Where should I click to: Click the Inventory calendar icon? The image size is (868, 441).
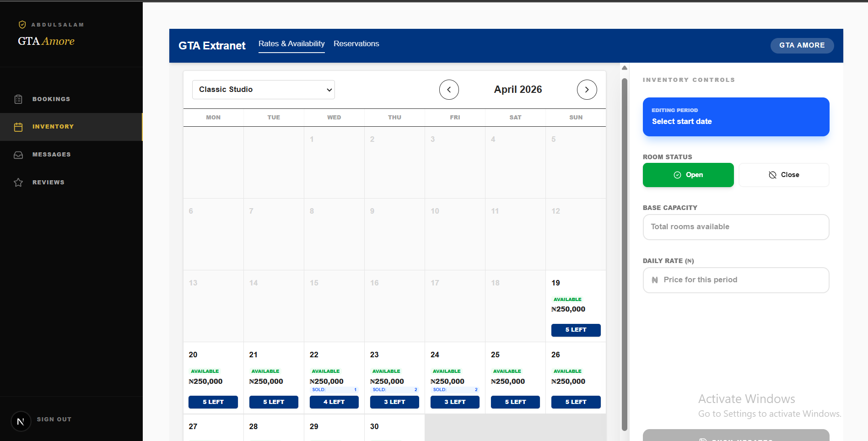(18, 127)
